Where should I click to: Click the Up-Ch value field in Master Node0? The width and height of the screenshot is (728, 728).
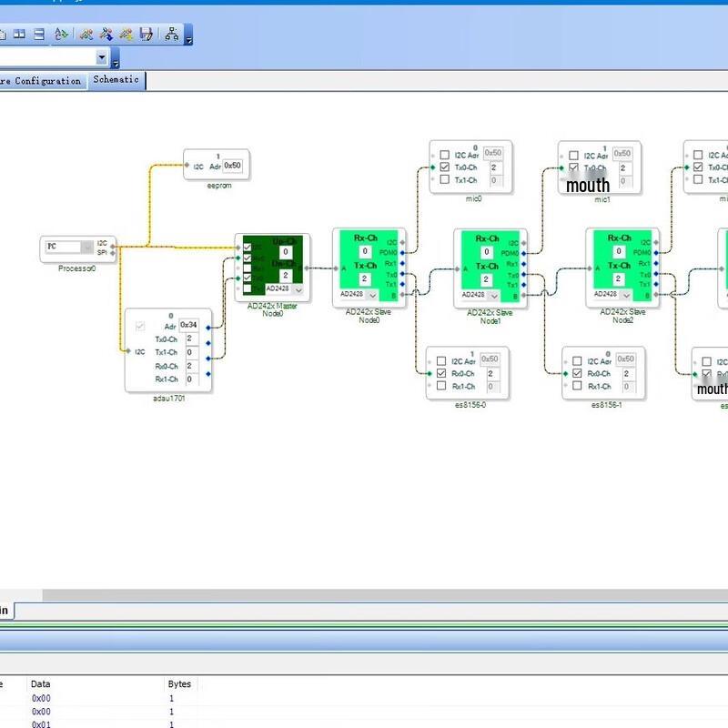[286, 252]
